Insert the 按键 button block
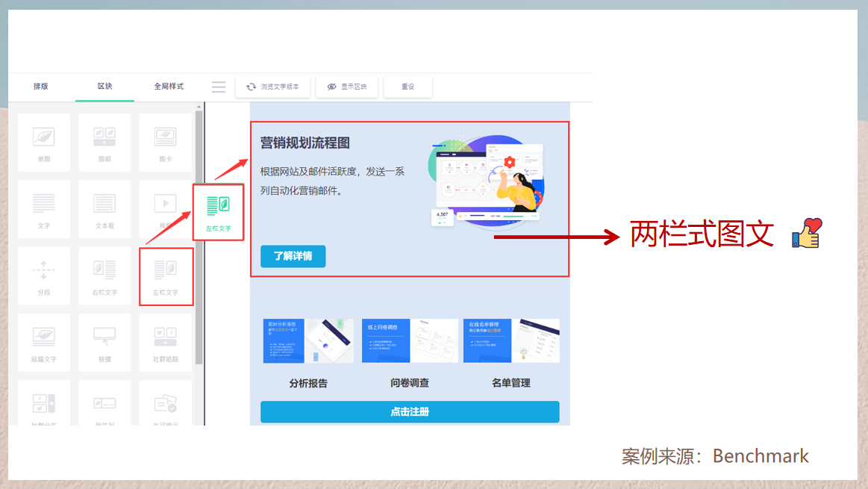 click(x=104, y=342)
